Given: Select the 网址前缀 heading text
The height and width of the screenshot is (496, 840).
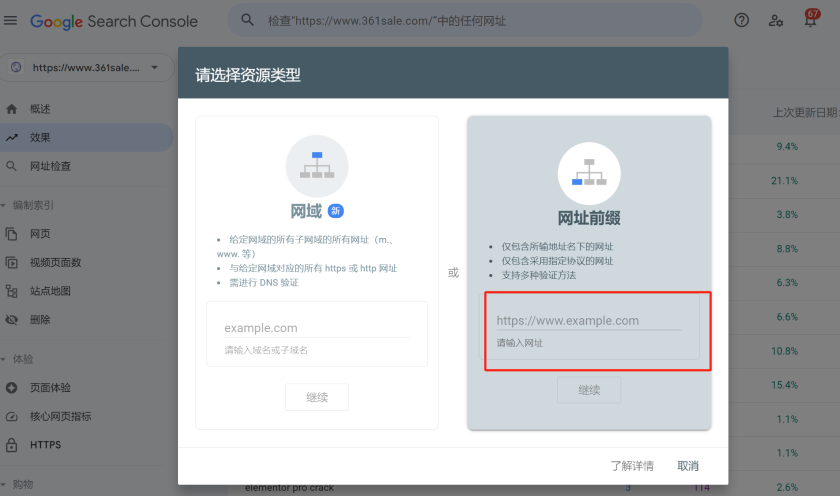Looking at the screenshot, I should tap(589, 218).
